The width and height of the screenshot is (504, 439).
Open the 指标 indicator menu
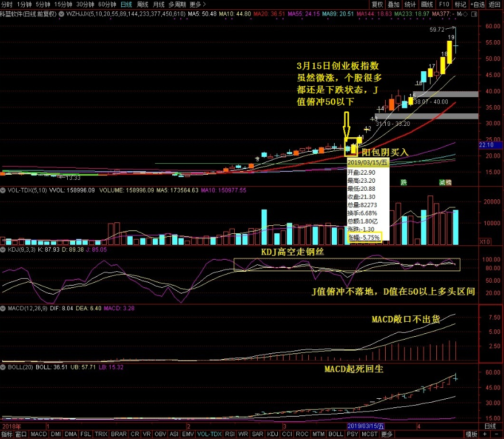[7, 434]
